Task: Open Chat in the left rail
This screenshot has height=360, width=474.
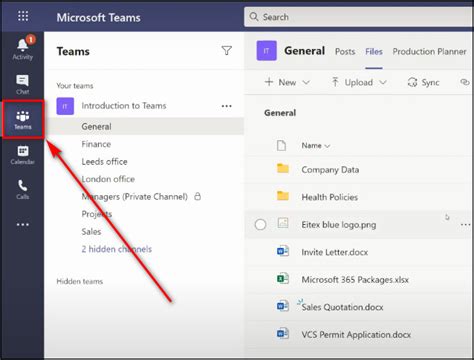Action: 23,85
